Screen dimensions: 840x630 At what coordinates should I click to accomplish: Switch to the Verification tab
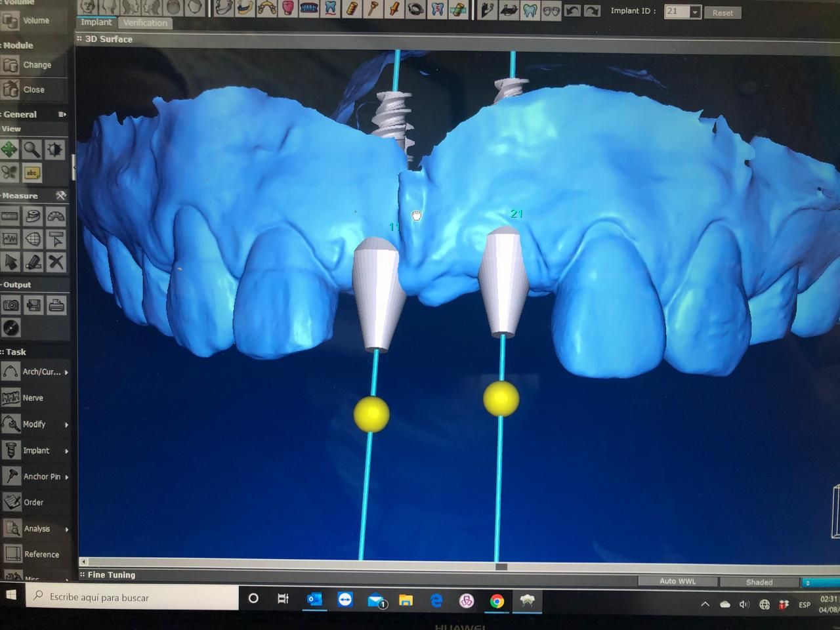146,23
